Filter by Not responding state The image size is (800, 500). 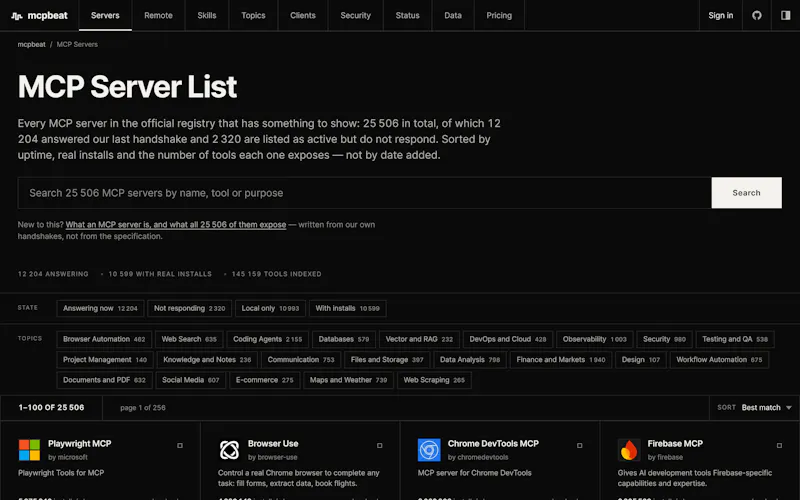pos(189,308)
